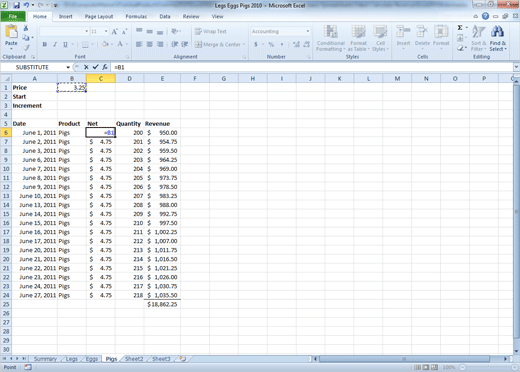This screenshot has width=520, height=372.
Task: Click Insert cells button
Action: (x=403, y=38)
